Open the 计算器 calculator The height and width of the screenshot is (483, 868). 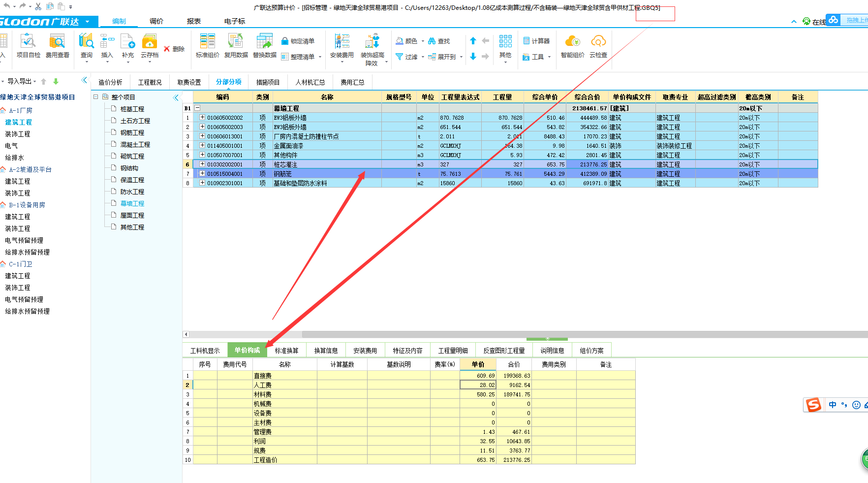pyautogui.click(x=536, y=41)
